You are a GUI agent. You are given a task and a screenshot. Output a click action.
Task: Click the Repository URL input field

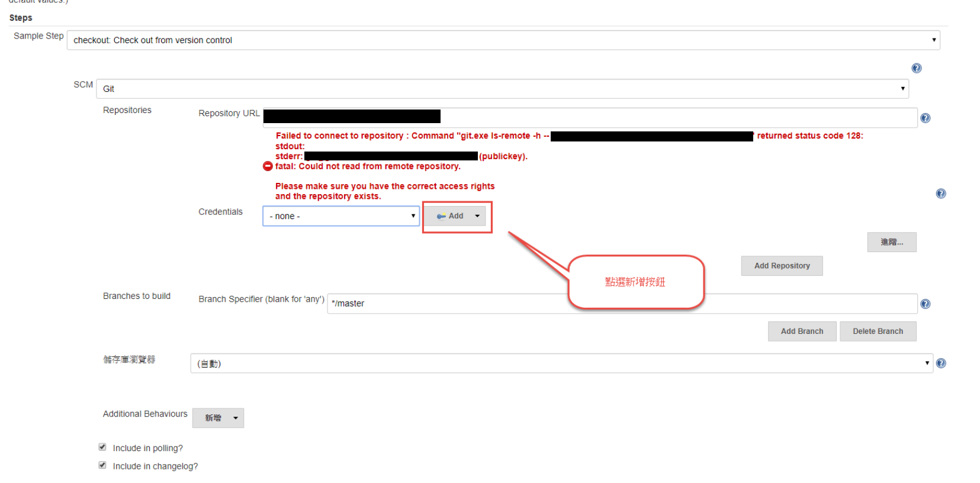[590, 117]
